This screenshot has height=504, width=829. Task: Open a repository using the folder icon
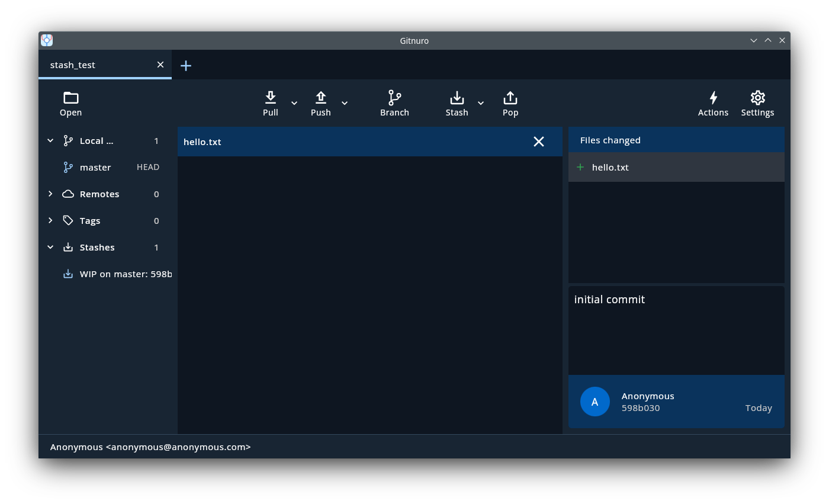click(70, 103)
